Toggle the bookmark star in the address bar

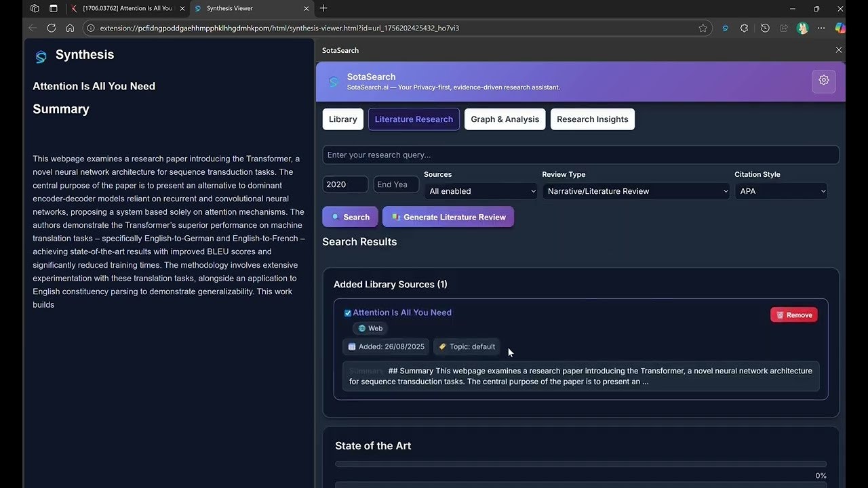tap(703, 28)
